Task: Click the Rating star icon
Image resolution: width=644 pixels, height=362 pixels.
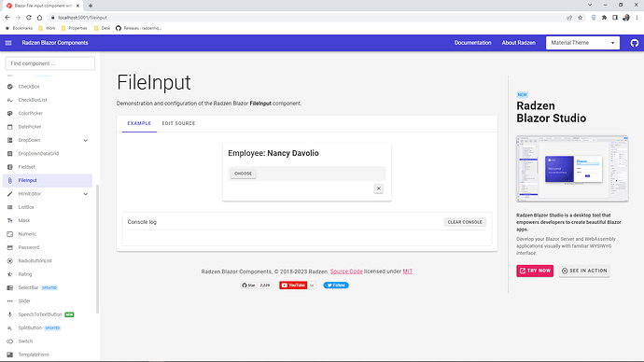Action: click(x=10, y=274)
